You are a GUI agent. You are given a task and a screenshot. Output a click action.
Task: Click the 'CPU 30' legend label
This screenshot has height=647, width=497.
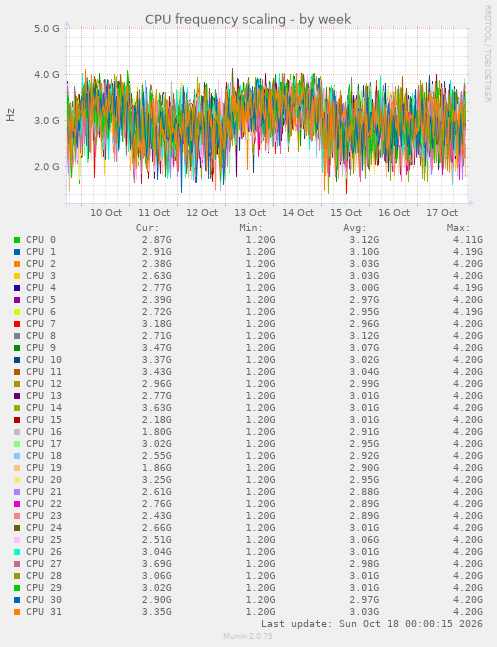[44, 599]
